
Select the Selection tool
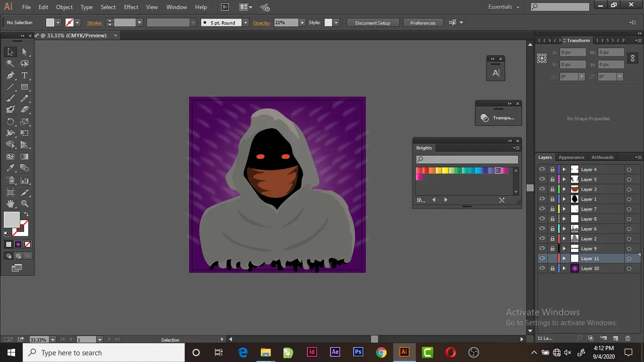[x=11, y=52]
